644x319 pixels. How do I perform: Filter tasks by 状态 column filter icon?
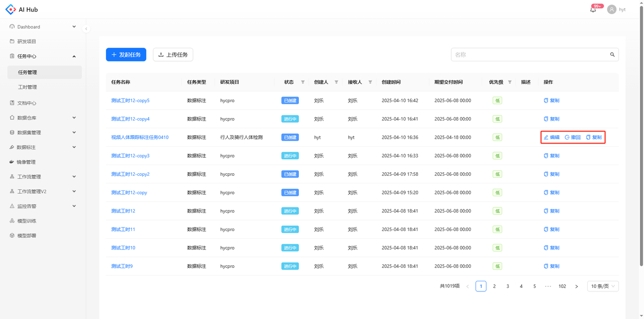[x=303, y=82]
